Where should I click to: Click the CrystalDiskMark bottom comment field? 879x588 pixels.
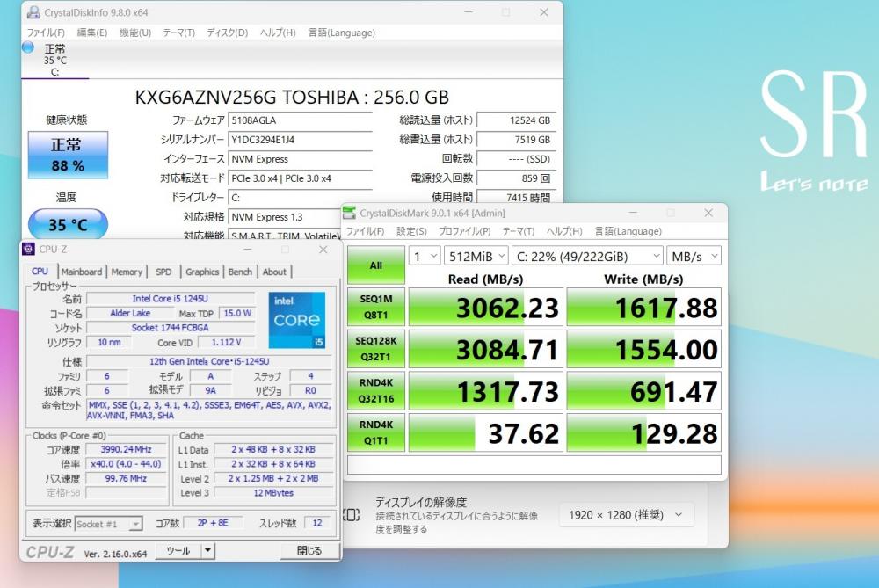point(534,465)
